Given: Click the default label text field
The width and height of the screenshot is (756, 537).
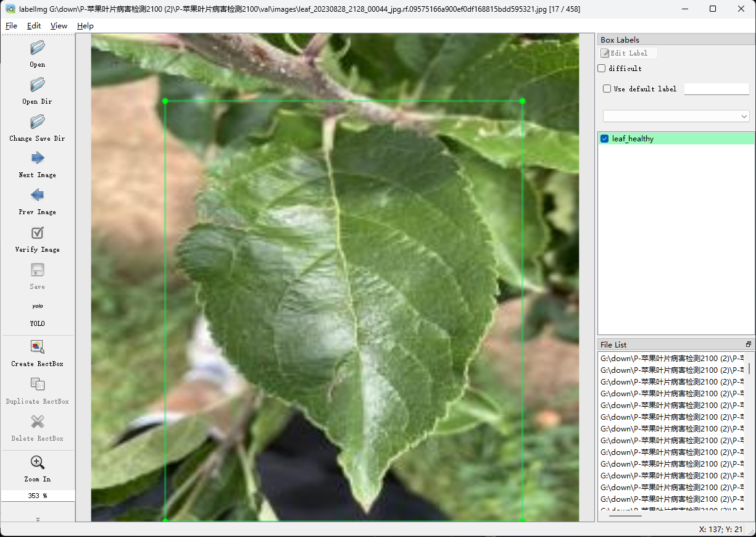Looking at the screenshot, I should pyautogui.click(x=717, y=89).
